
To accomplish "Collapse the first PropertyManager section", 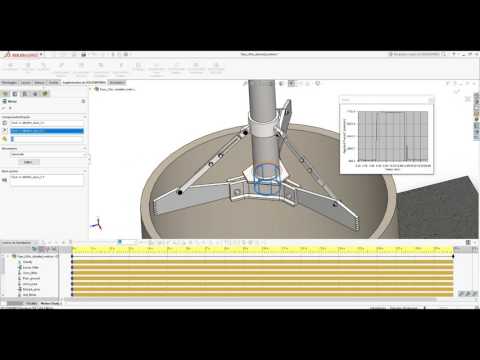I will (x=85, y=117).
